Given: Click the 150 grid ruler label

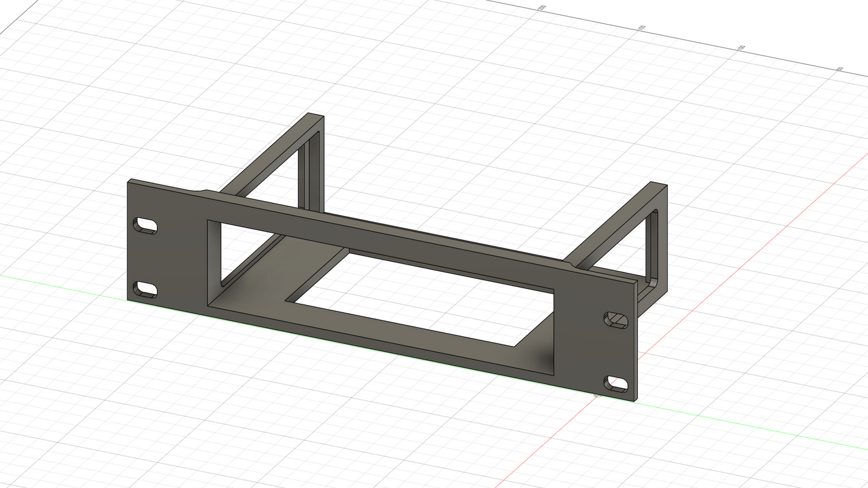Looking at the screenshot, I should [741, 47].
